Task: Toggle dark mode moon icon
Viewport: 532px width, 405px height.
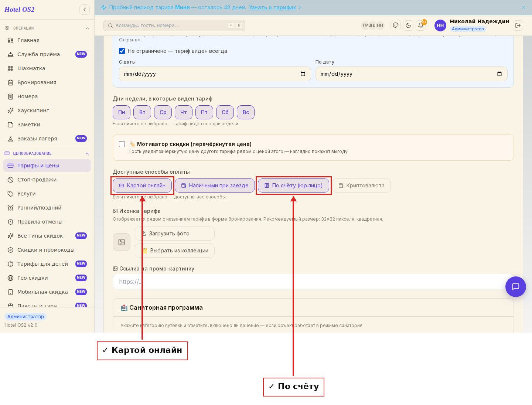Action: [408, 25]
